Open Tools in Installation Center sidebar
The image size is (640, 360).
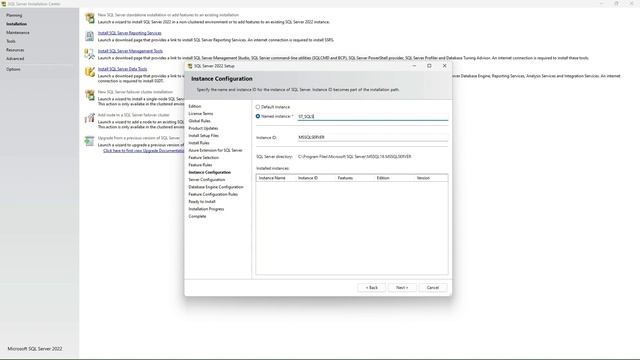[x=11, y=41]
